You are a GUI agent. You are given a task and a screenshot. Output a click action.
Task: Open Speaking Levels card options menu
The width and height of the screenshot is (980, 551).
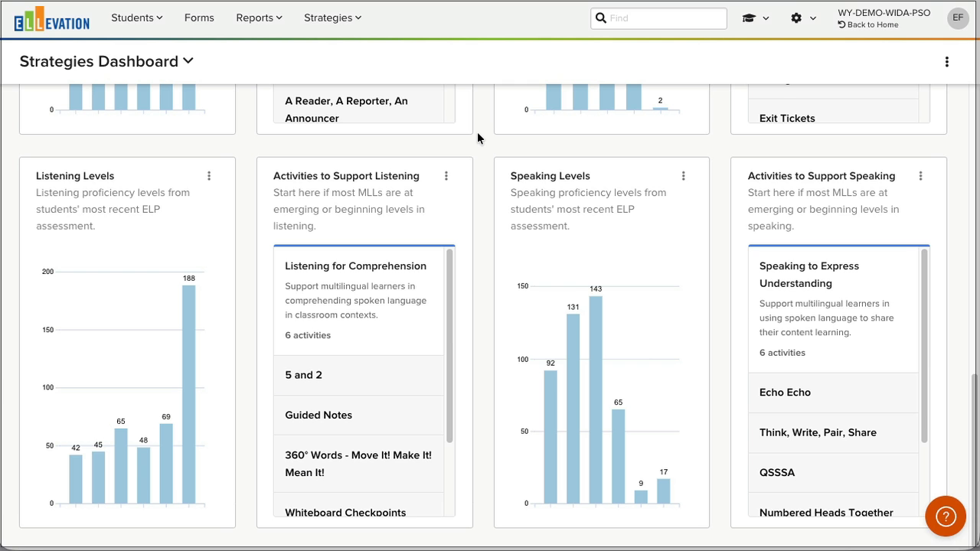coord(684,176)
